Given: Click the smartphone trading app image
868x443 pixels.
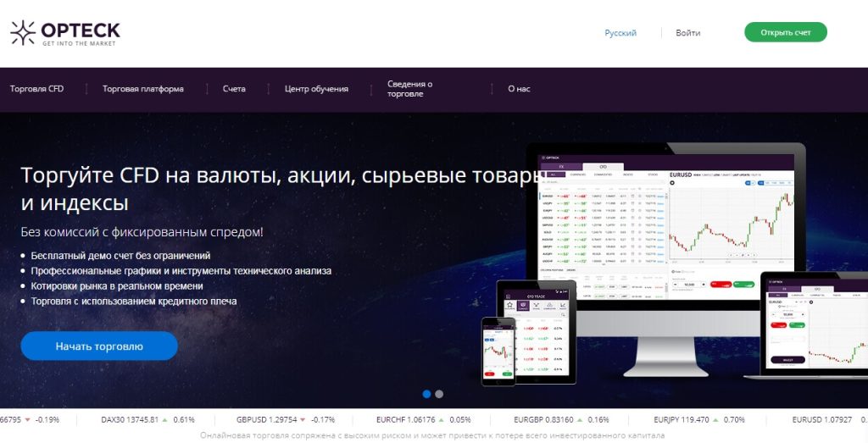Looking at the screenshot, I should [x=498, y=350].
